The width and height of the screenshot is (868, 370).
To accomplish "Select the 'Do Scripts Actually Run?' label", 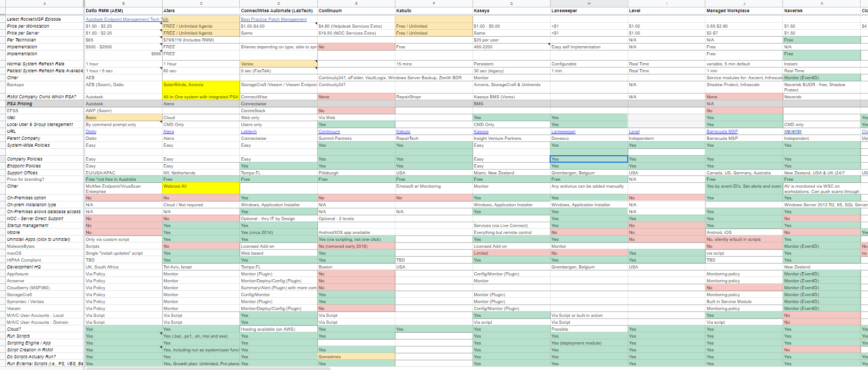I will pos(45,357).
